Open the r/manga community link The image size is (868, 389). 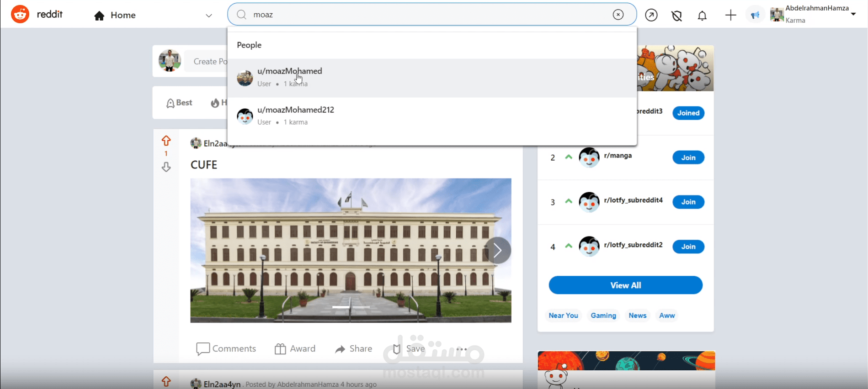click(x=618, y=156)
